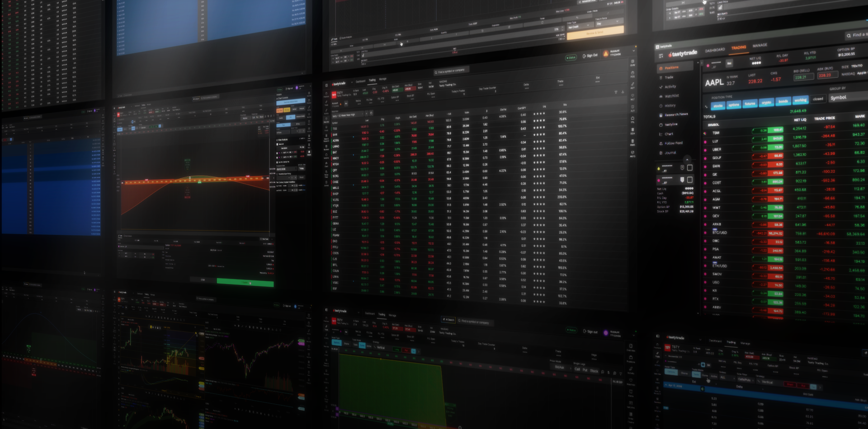
Task: Toggle the working position type filter
Action: [800, 100]
